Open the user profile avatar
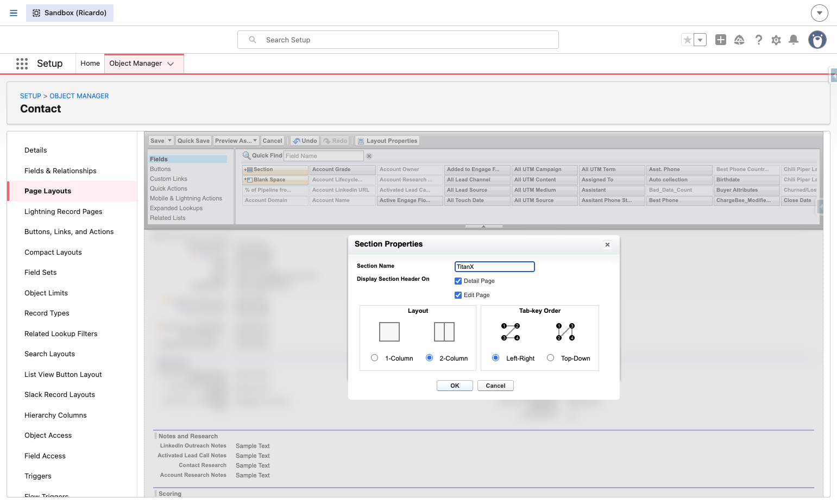Viewport: 837px width, 504px height. tap(817, 40)
